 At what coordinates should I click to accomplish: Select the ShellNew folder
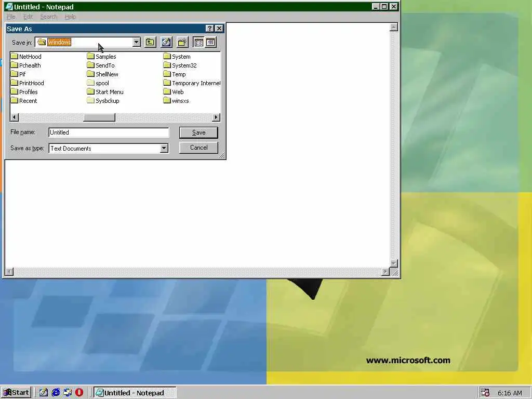click(x=103, y=74)
